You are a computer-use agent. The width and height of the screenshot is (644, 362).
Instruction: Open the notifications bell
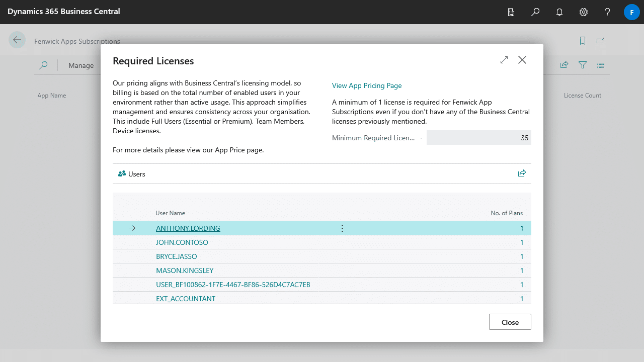point(559,12)
